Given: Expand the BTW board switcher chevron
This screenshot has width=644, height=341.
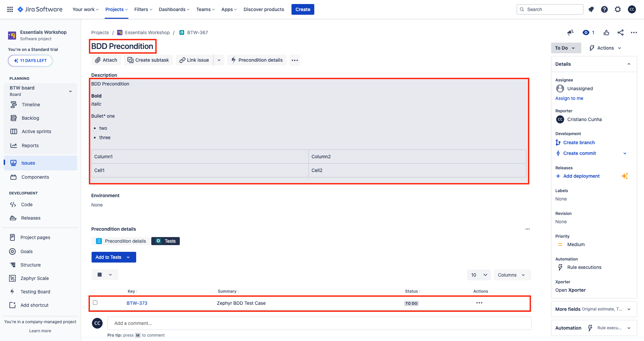Looking at the screenshot, I should coord(70,91).
